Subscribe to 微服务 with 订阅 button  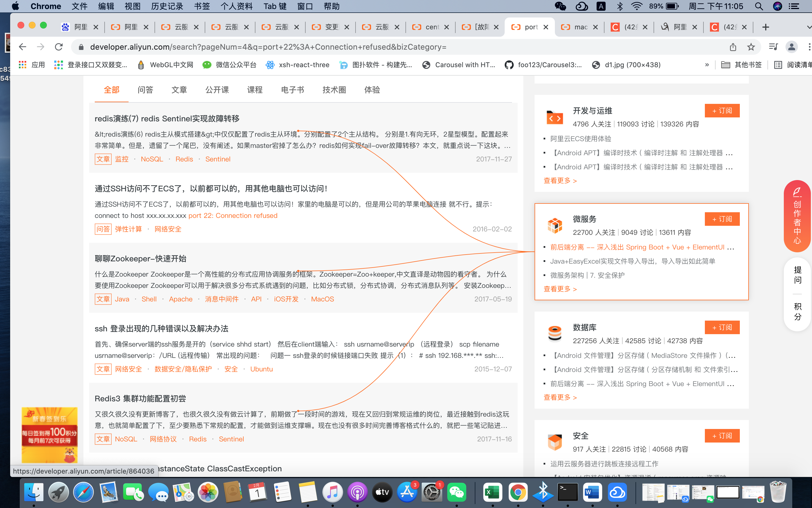pos(722,219)
